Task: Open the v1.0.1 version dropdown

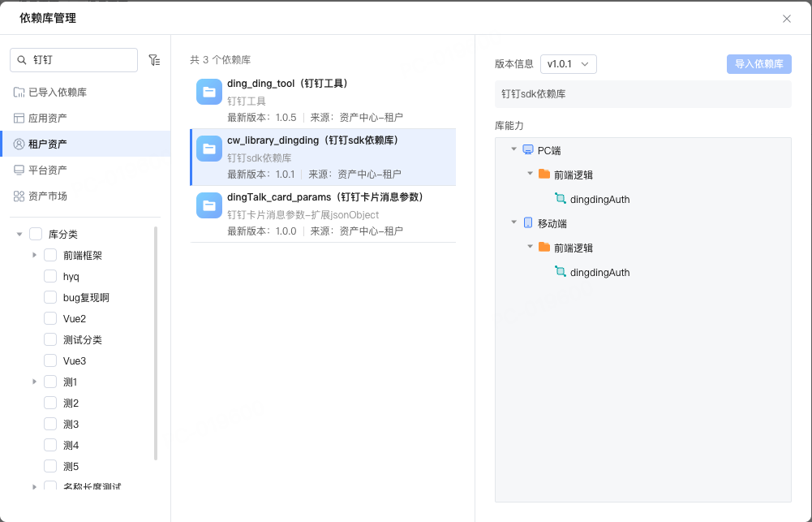Action: [x=569, y=64]
